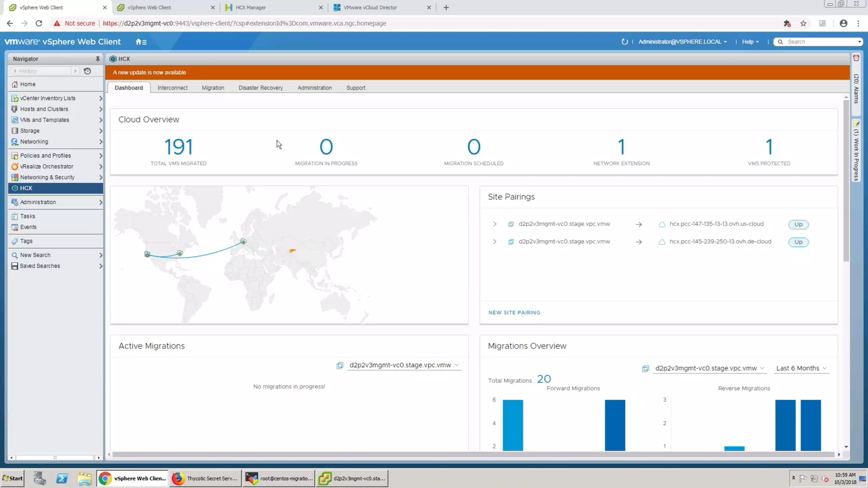
Task: Reload the browser page
Action: [x=39, y=23]
